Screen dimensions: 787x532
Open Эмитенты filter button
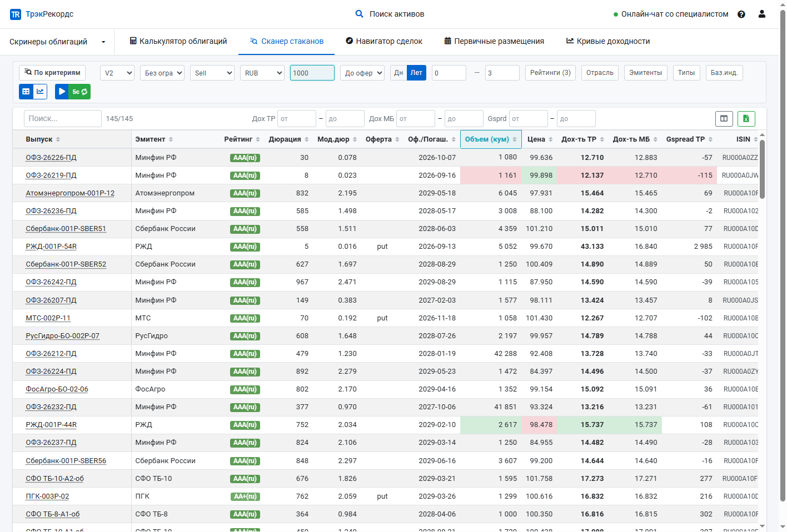tap(645, 73)
